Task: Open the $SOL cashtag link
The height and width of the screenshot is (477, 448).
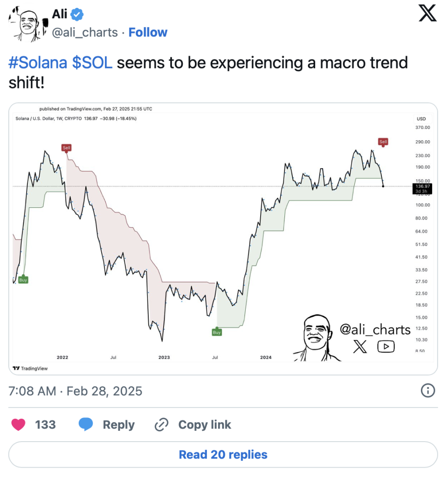Action: pyautogui.click(x=92, y=62)
